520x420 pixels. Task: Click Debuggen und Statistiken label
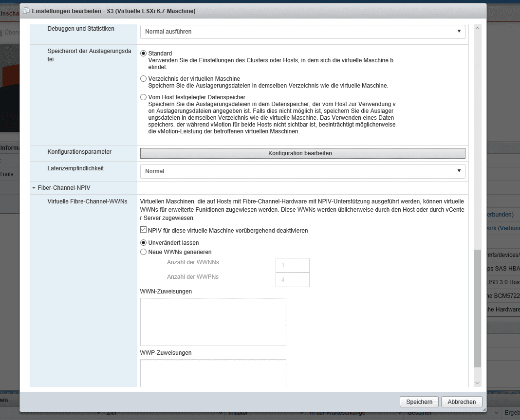pyautogui.click(x=81, y=29)
